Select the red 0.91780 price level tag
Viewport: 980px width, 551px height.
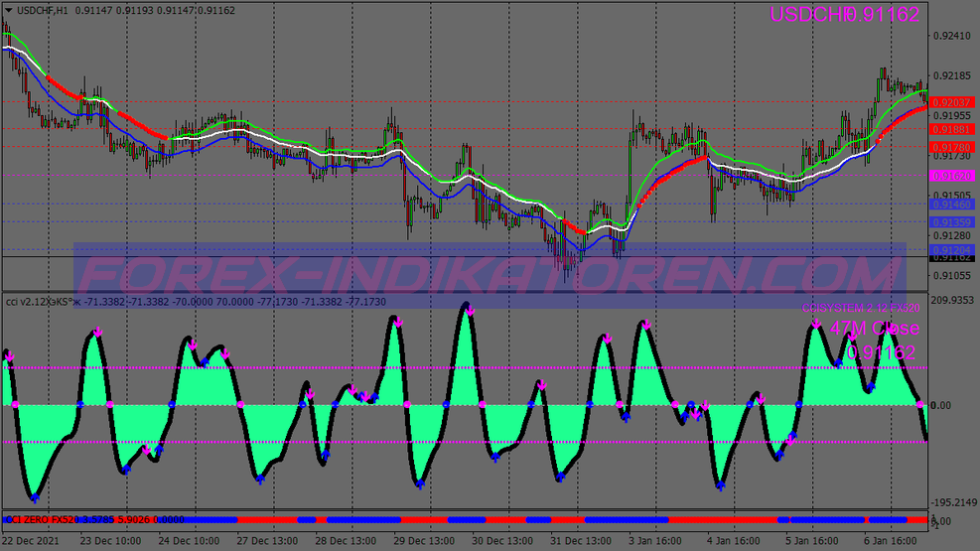point(953,148)
